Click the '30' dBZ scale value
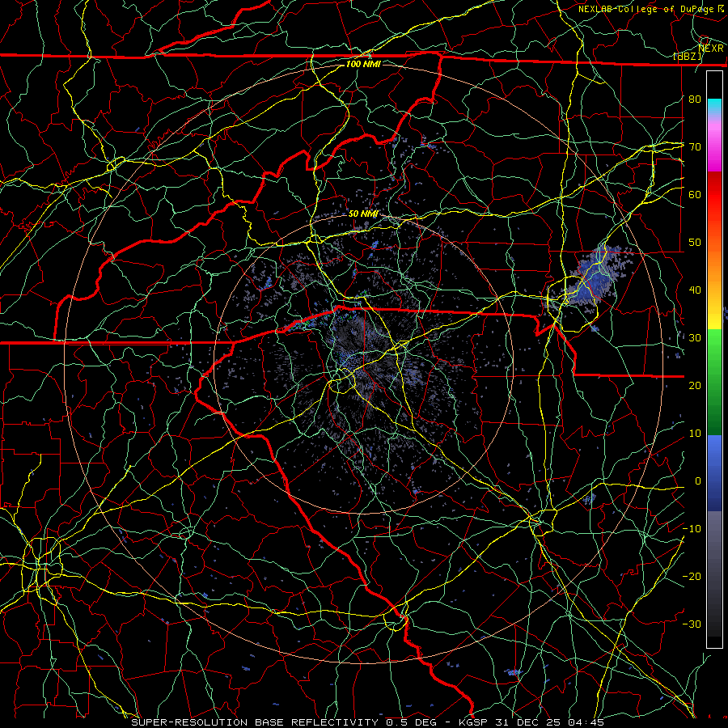 point(695,337)
